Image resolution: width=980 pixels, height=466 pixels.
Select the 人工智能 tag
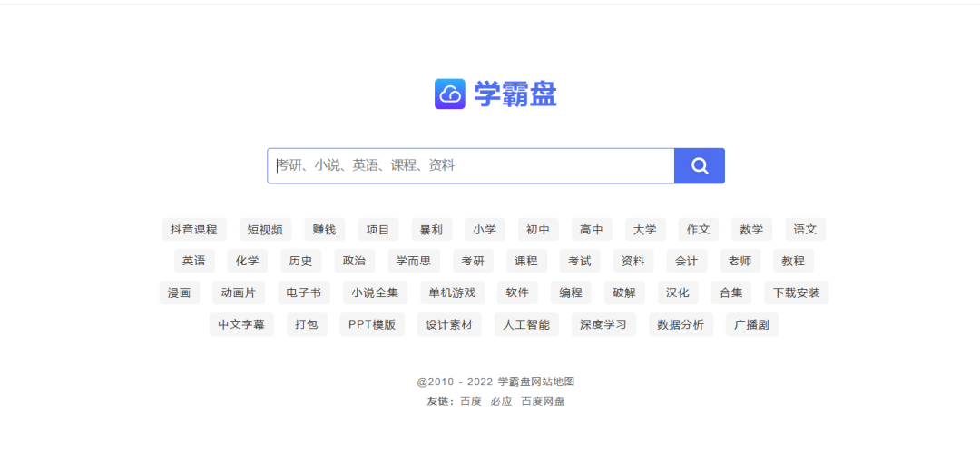pyautogui.click(x=526, y=324)
